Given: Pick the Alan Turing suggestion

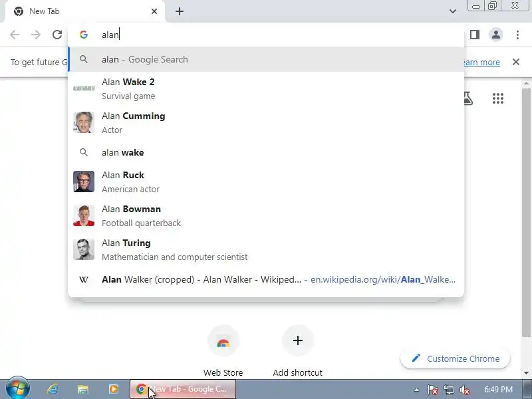Looking at the screenshot, I should tap(266, 250).
